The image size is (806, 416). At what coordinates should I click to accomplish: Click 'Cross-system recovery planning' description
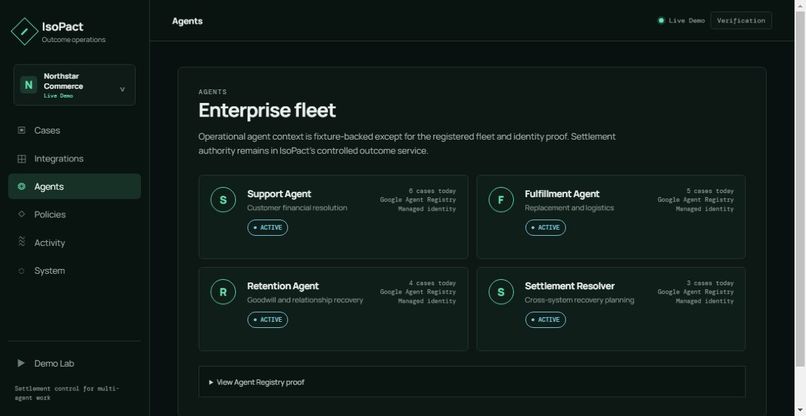pos(579,300)
